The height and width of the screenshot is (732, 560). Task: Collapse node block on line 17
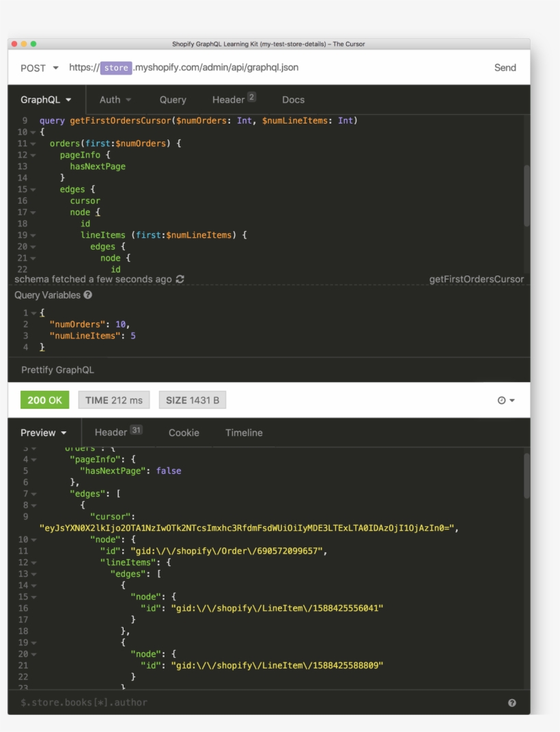pyautogui.click(x=33, y=213)
